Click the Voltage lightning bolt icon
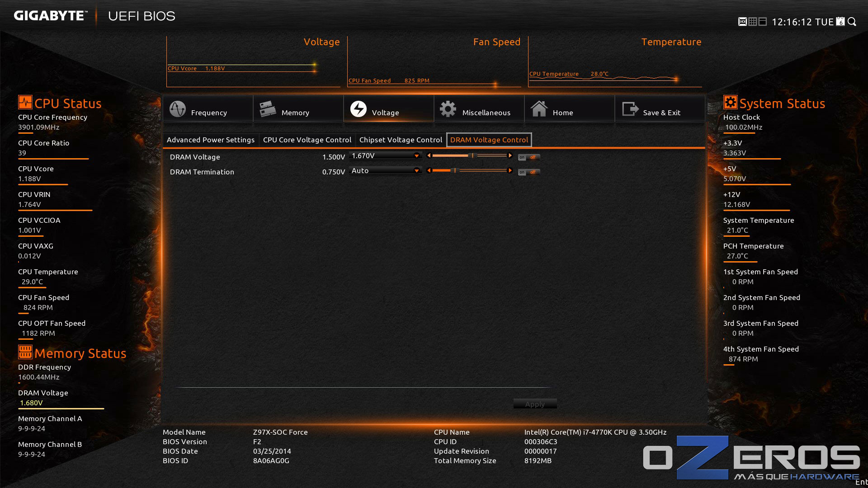 pyautogui.click(x=359, y=109)
